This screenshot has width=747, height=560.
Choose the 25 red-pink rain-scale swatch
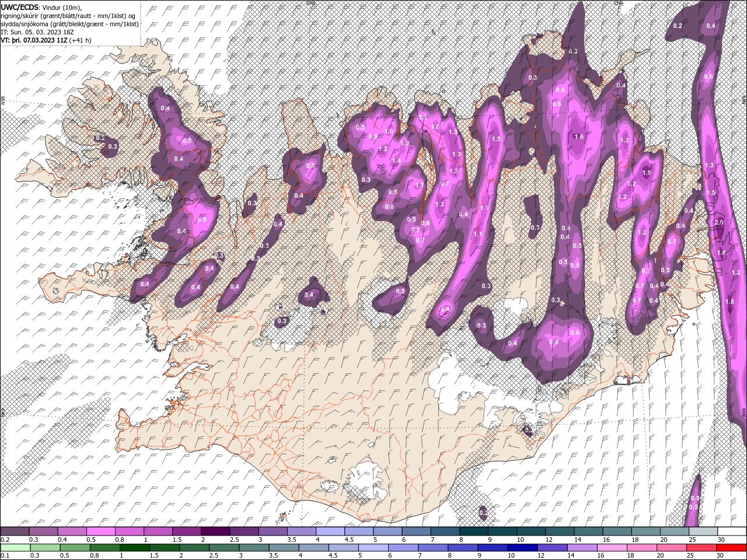(701, 548)
